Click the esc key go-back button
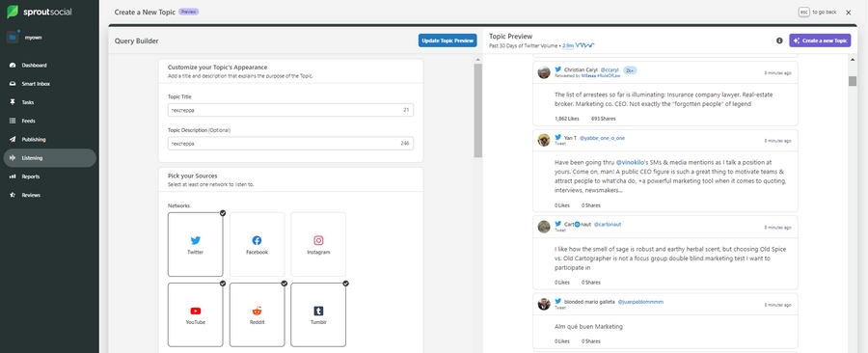 tap(803, 12)
